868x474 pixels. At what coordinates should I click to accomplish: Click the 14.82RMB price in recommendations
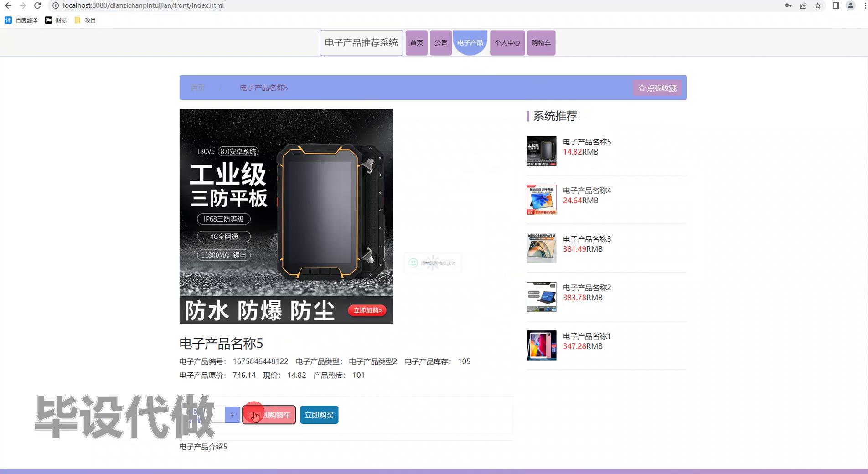[x=580, y=152]
